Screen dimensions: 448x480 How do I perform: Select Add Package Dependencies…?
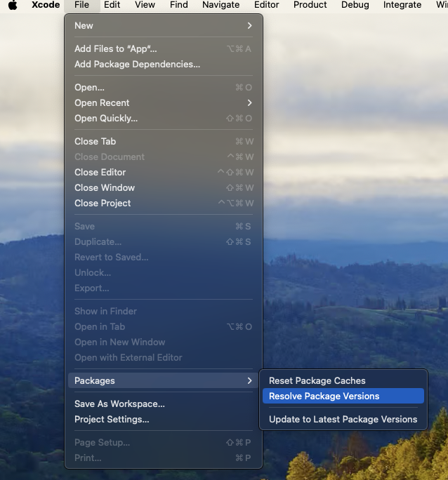137,65
